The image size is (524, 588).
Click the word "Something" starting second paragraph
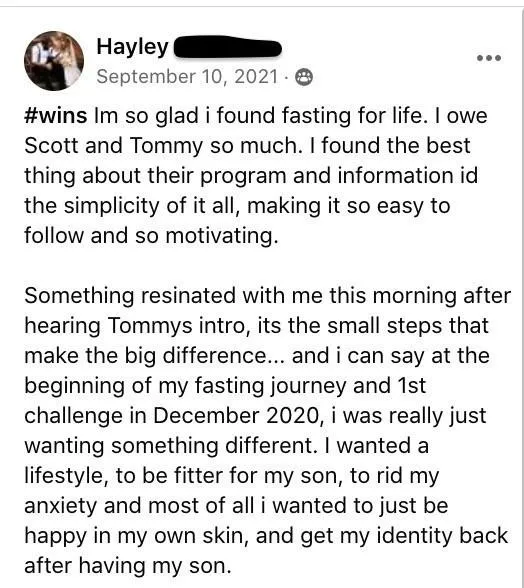(79, 296)
